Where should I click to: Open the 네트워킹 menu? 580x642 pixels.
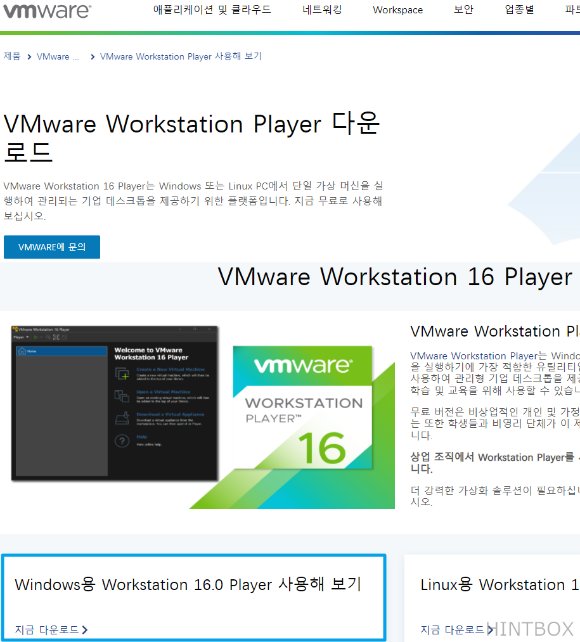pyautogui.click(x=322, y=10)
